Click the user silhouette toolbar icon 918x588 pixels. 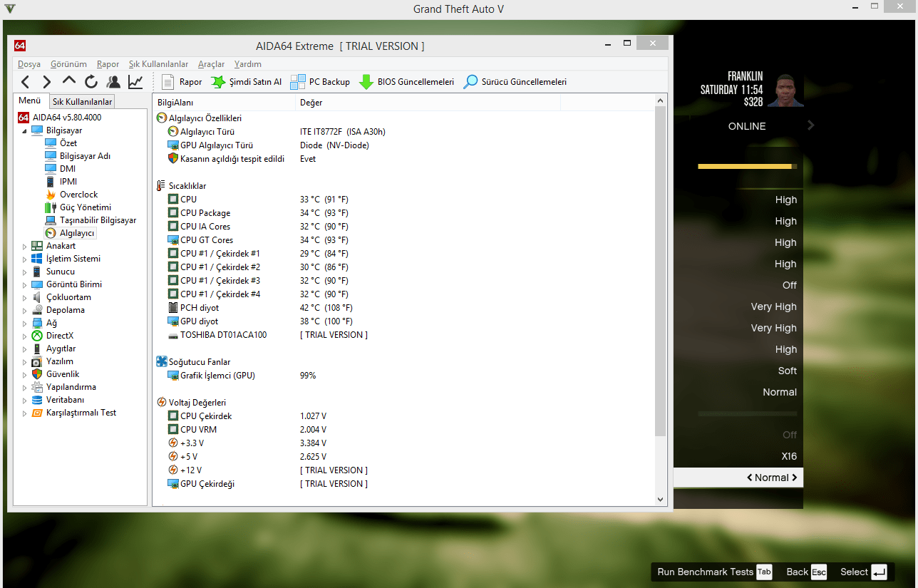click(x=113, y=82)
